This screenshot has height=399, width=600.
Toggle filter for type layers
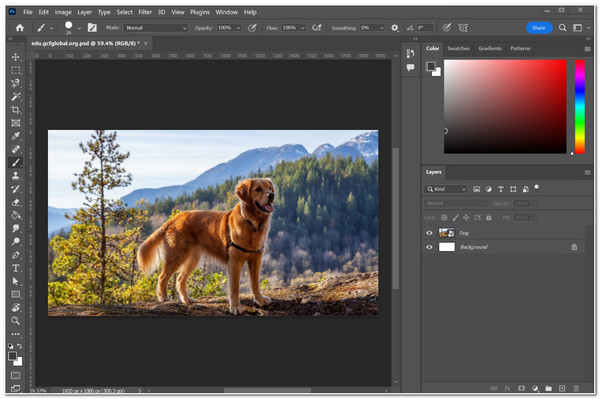pyautogui.click(x=501, y=189)
